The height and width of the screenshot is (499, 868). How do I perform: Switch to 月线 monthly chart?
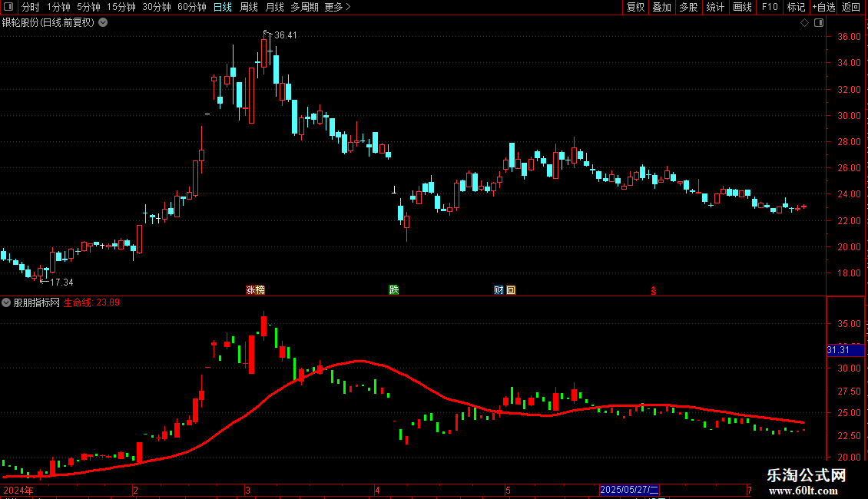pos(274,7)
